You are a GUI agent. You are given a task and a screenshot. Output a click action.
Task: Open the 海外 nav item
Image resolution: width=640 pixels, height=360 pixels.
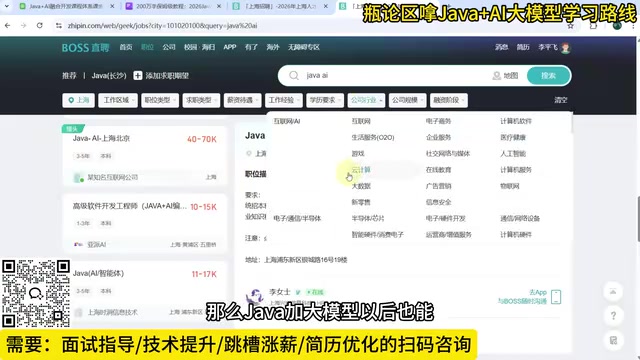[x=273, y=47]
